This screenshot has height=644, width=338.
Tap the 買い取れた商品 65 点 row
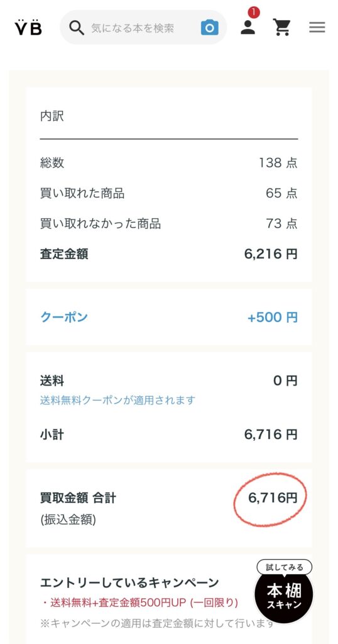click(168, 193)
